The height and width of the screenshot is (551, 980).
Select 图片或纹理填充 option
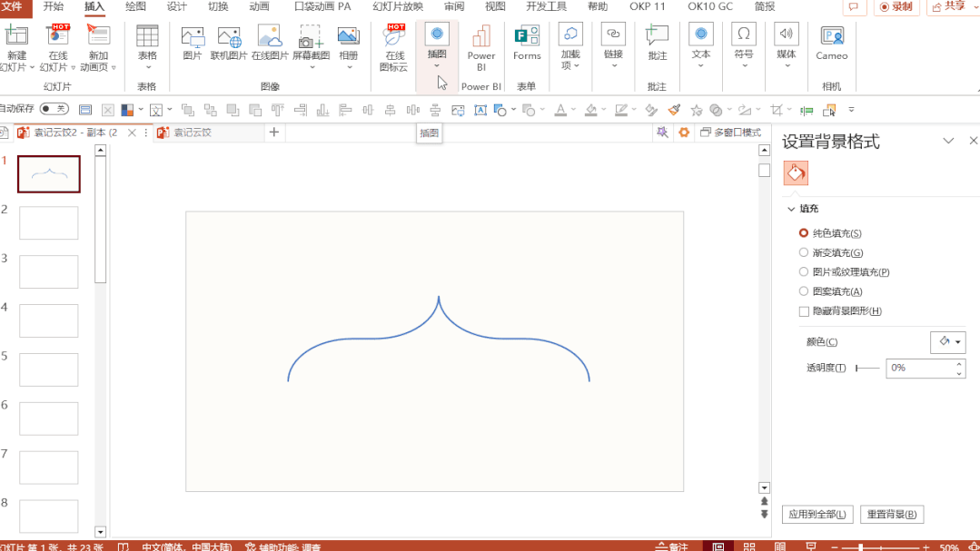804,271
